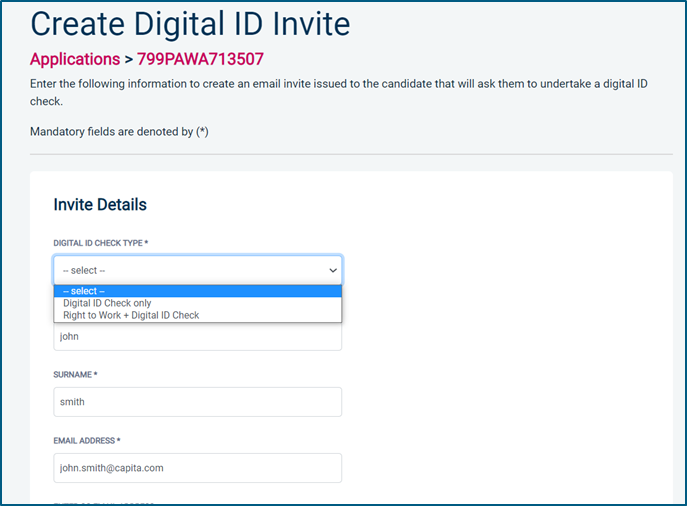Viewport: 687px width, 506px height.
Task: Pick 'Right to Work + Digital ID Check'
Action: 131,315
